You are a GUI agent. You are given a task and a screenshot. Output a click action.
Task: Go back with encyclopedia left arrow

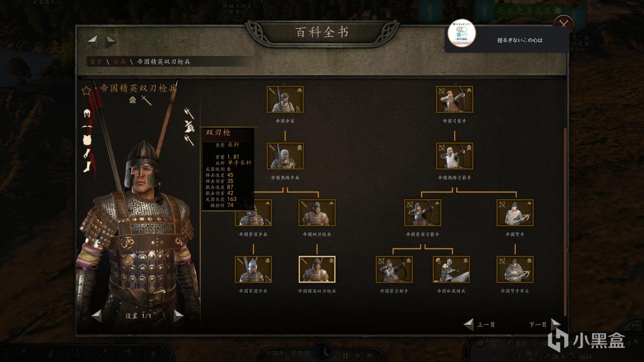click(x=93, y=41)
